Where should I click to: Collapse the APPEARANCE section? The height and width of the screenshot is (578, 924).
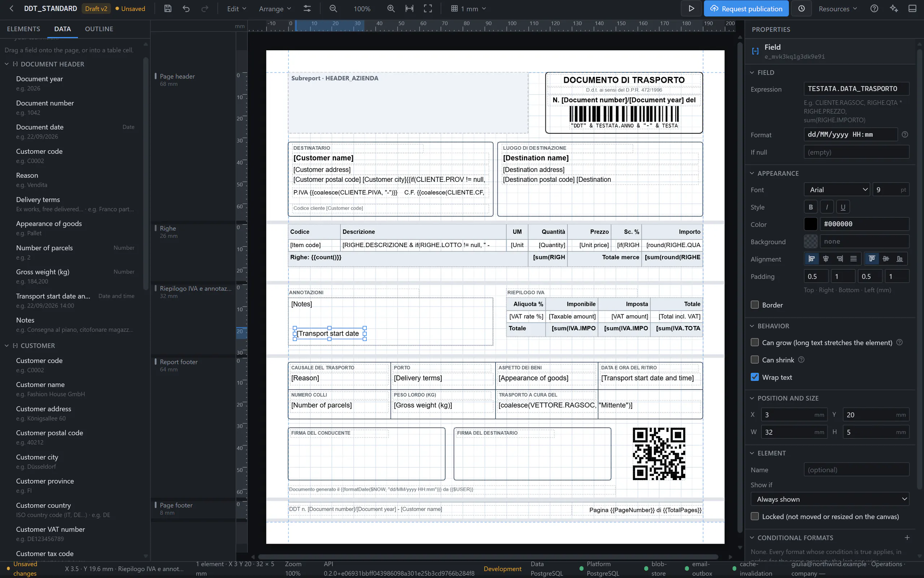point(752,173)
